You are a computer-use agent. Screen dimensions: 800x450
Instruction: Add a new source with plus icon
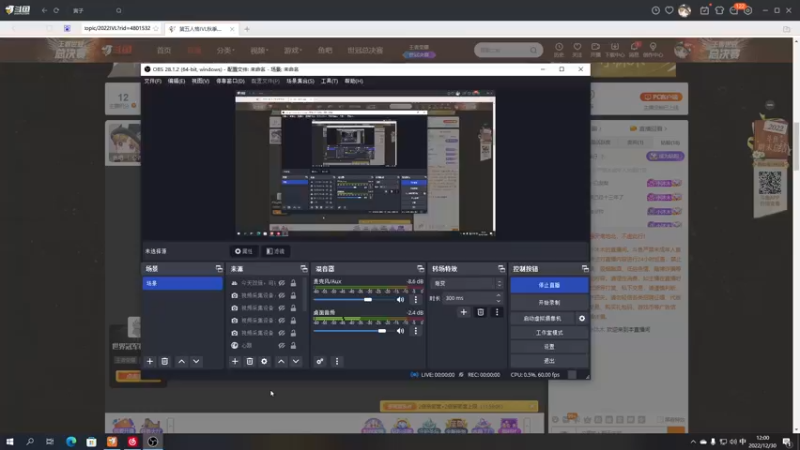[x=235, y=361]
